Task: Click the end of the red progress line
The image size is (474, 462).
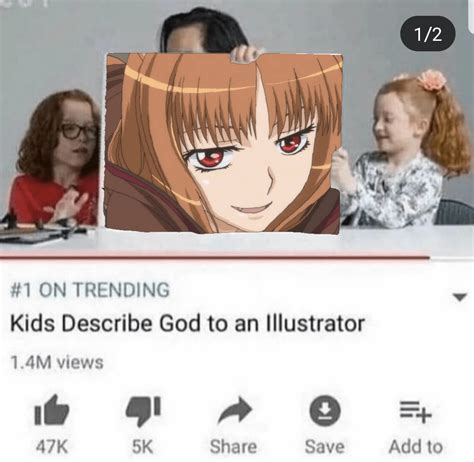Action: (428, 257)
